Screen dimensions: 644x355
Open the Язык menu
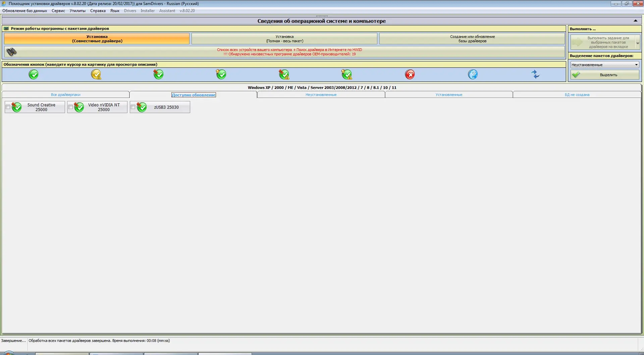115,11
